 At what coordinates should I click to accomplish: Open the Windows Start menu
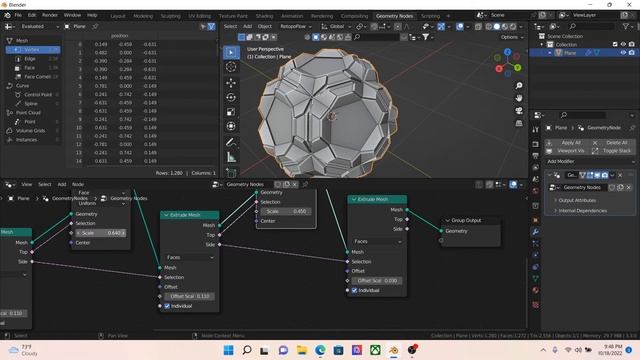coord(229,350)
